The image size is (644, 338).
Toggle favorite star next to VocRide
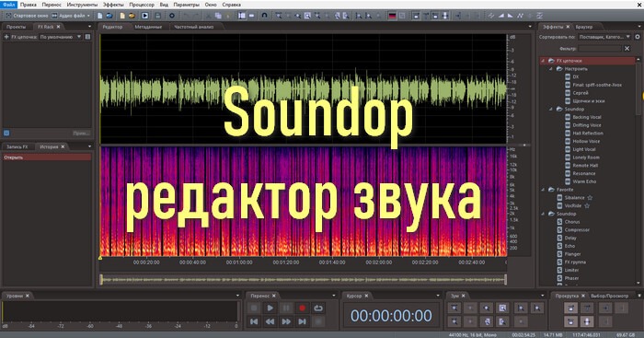587,205
